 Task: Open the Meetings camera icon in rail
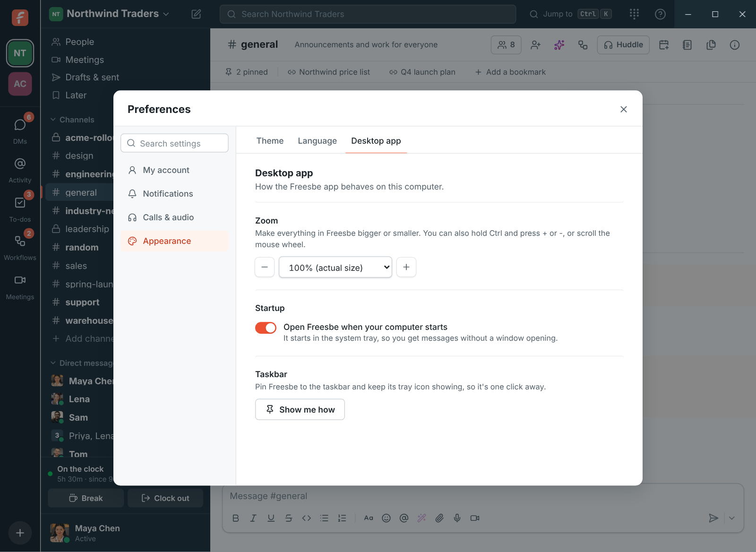(x=20, y=280)
